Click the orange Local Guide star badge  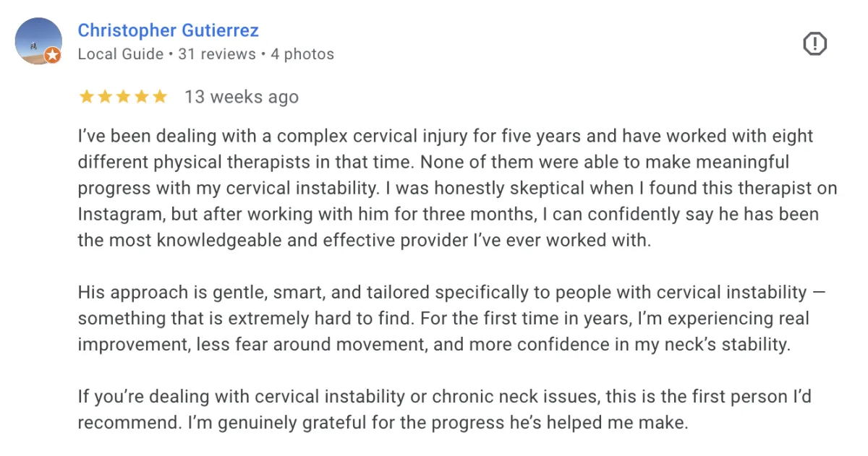52,55
